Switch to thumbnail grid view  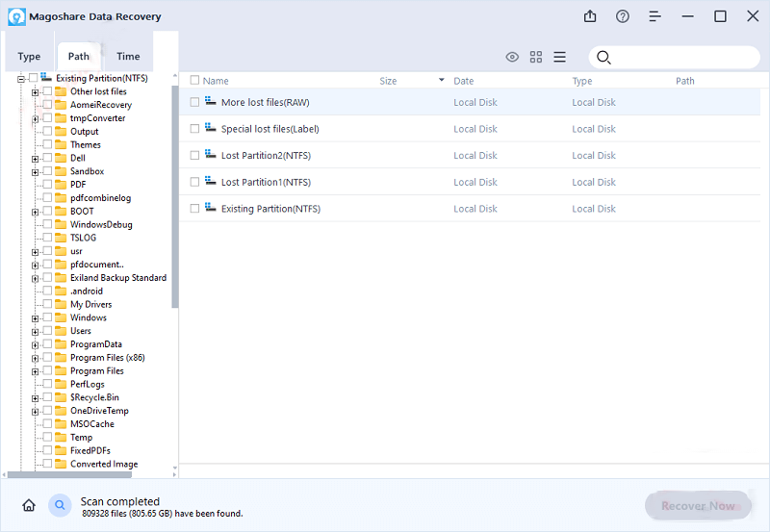pyautogui.click(x=536, y=57)
